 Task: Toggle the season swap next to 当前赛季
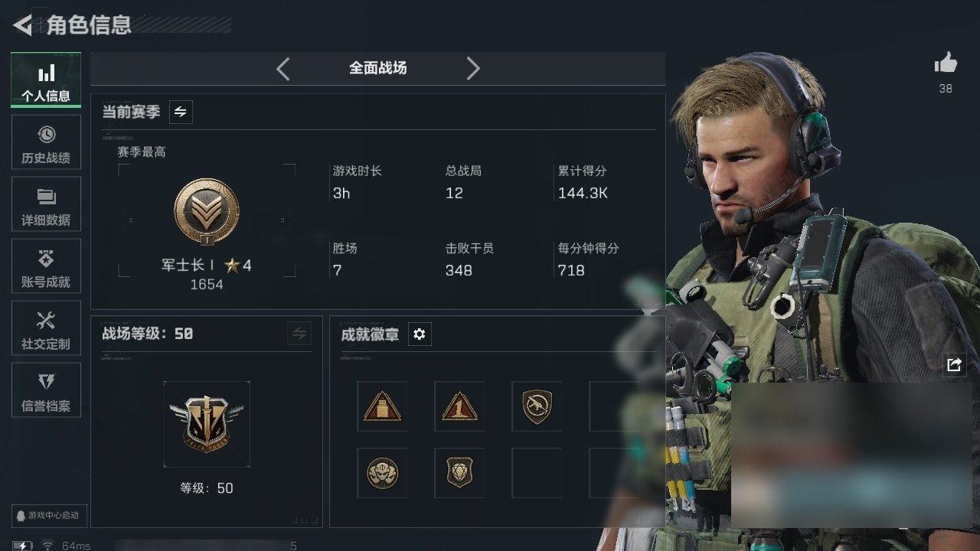coord(181,112)
